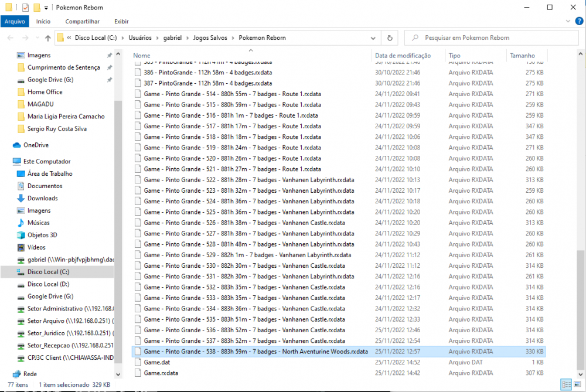Image resolution: width=586 pixels, height=392 pixels.
Task: Expand the ribbon with chevron arrow
Action: 568,22
